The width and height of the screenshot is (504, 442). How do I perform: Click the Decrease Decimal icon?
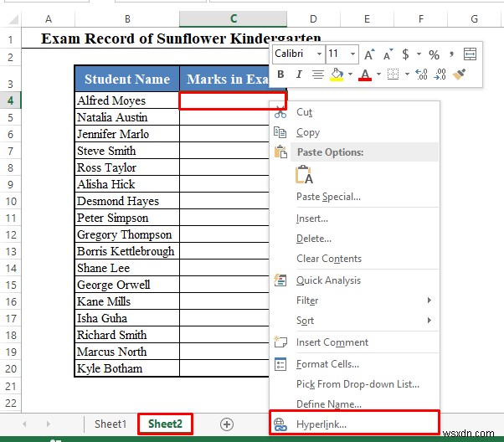coord(440,75)
